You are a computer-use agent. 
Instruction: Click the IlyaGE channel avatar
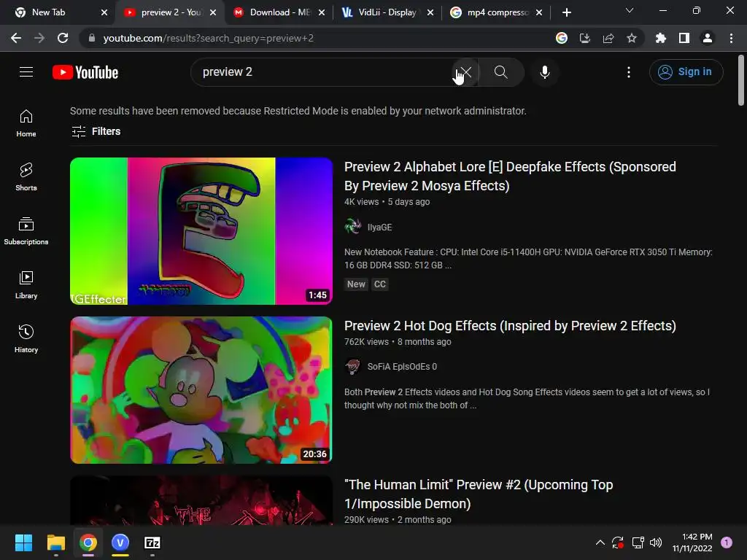pyautogui.click(x=353, y=227)
